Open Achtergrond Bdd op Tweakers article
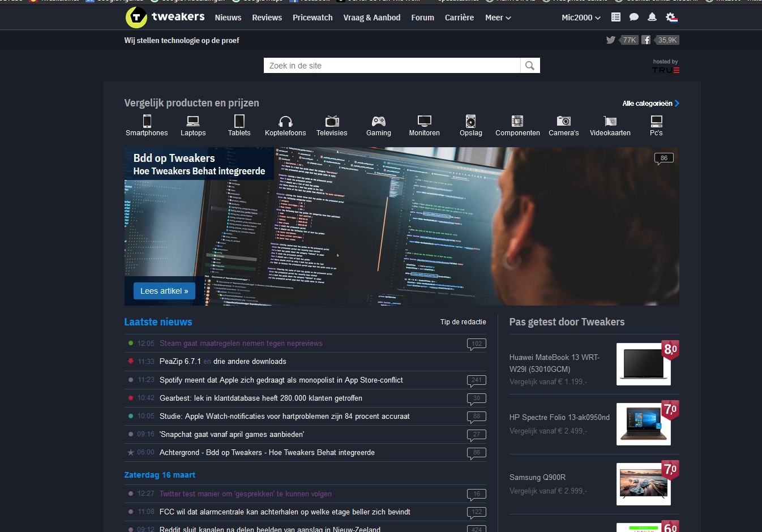The image size is (762, 532). point(267,453)
